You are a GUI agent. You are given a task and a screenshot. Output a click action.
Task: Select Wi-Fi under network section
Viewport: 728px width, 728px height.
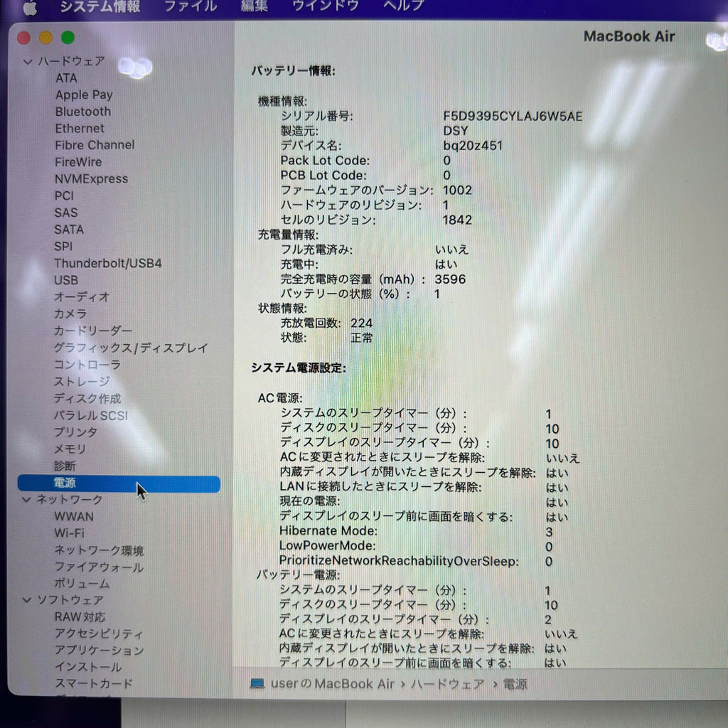(70, 533)
